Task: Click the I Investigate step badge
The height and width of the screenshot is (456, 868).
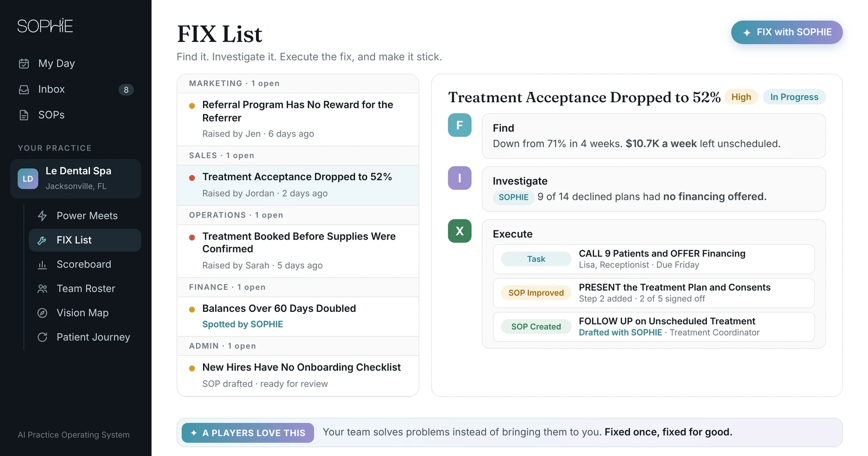Action: pos(460,178)
